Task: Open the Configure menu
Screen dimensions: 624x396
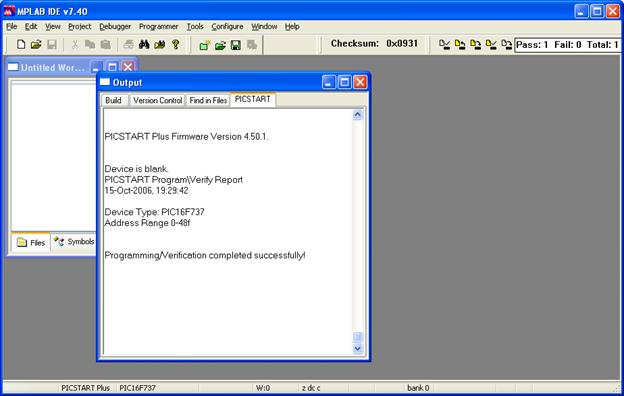Action: pos(227,27)
